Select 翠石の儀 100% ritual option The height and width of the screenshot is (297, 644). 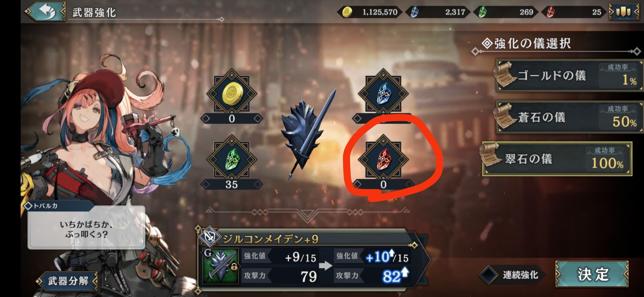tap(557, 159)
